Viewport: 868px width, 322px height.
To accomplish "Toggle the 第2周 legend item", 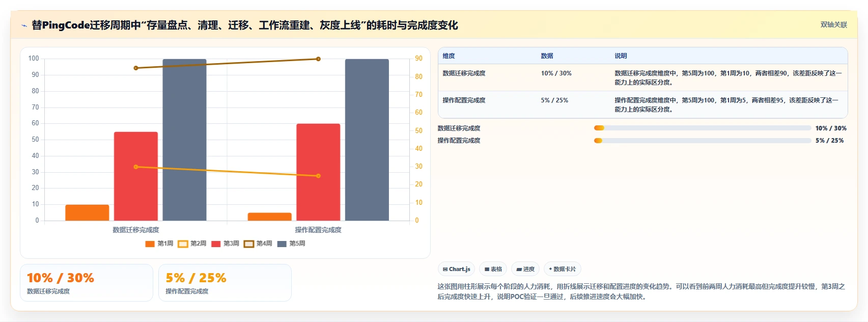I will point(192,244).
